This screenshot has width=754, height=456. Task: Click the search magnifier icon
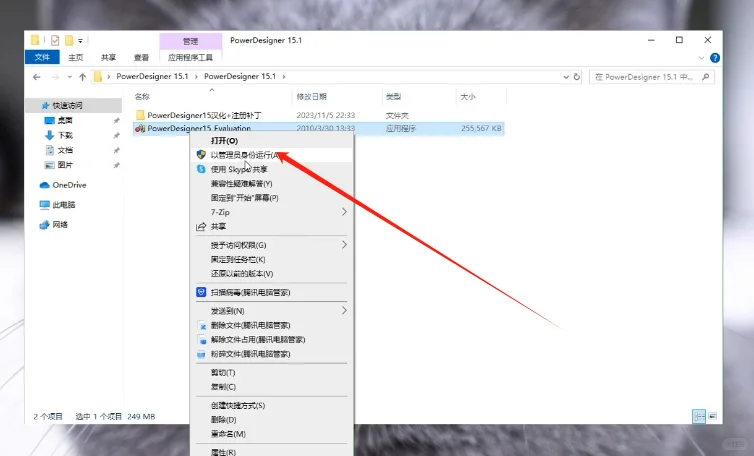click(x=705, y=76)
